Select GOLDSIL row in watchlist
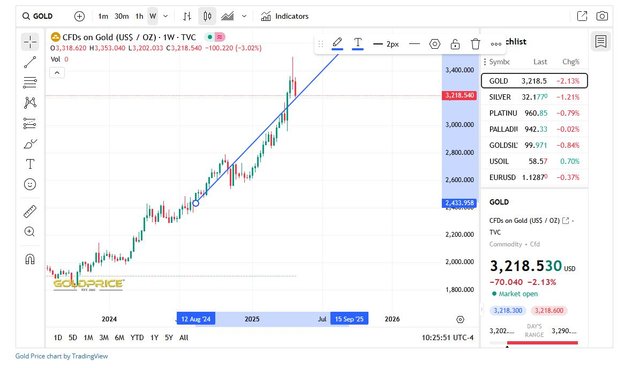The image size is (640, 368). pyautogui.click(x=534, y=145)
